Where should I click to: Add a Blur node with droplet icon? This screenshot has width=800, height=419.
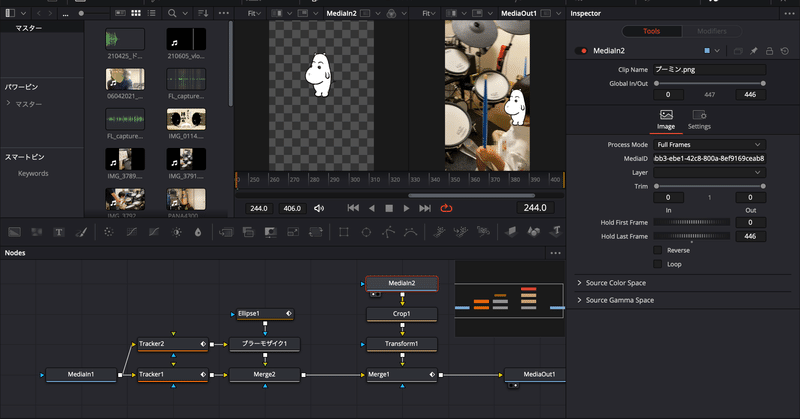pyautogui.click(x=198, y=232)
